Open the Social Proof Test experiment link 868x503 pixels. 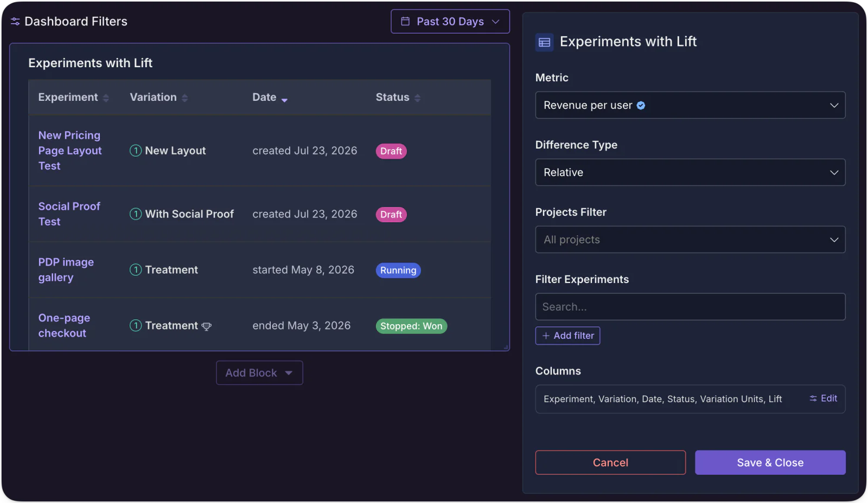tap(69, 214)
